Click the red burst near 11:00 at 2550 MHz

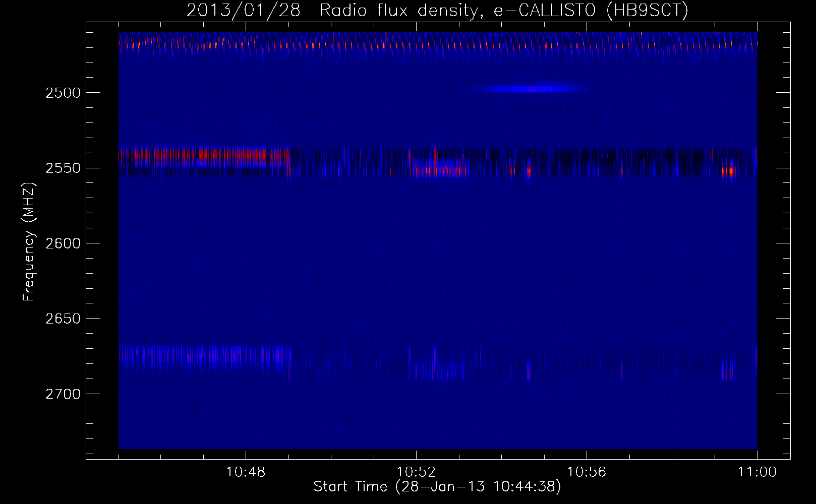(728, 171)
